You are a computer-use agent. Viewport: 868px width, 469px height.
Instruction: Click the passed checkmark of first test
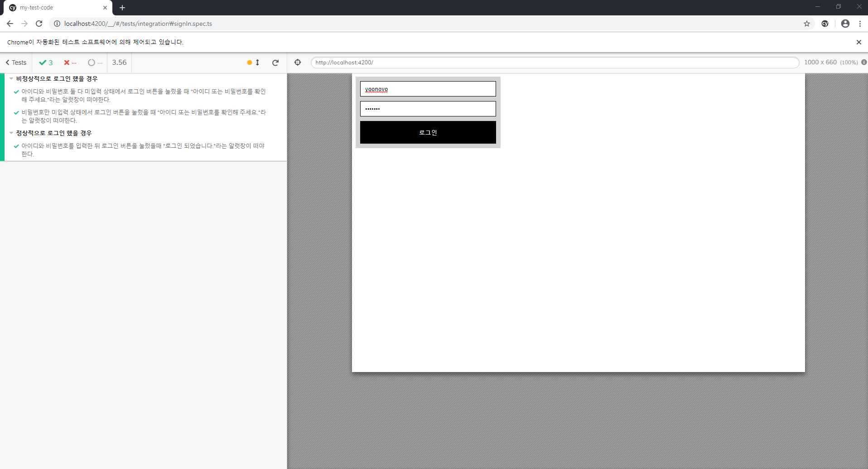16,92
